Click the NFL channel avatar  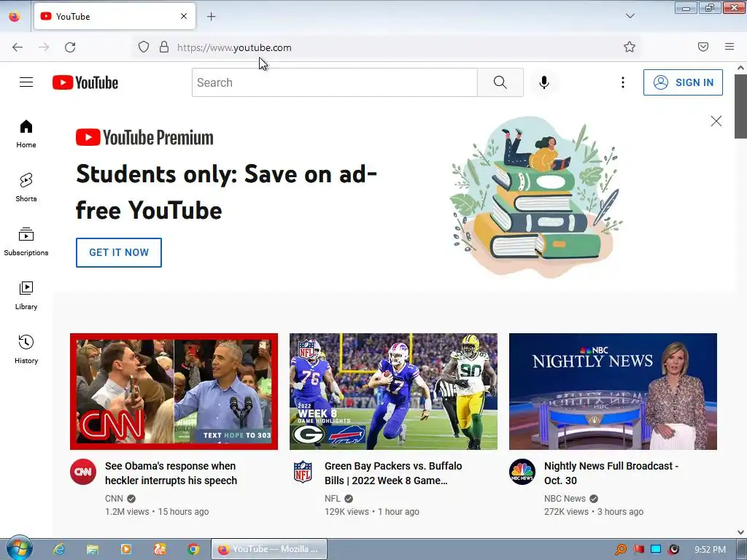click(303, 472)
